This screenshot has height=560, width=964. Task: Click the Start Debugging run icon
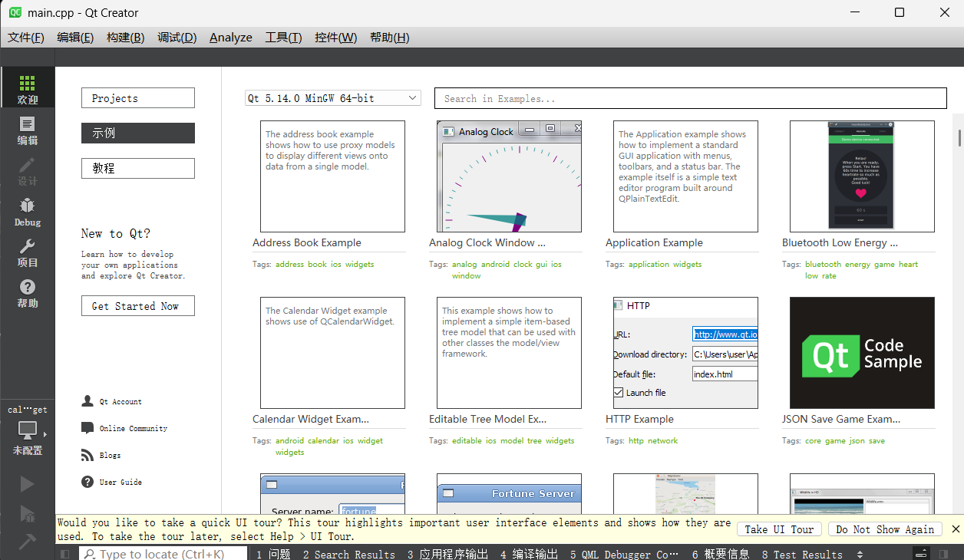(x=27, y=512)
